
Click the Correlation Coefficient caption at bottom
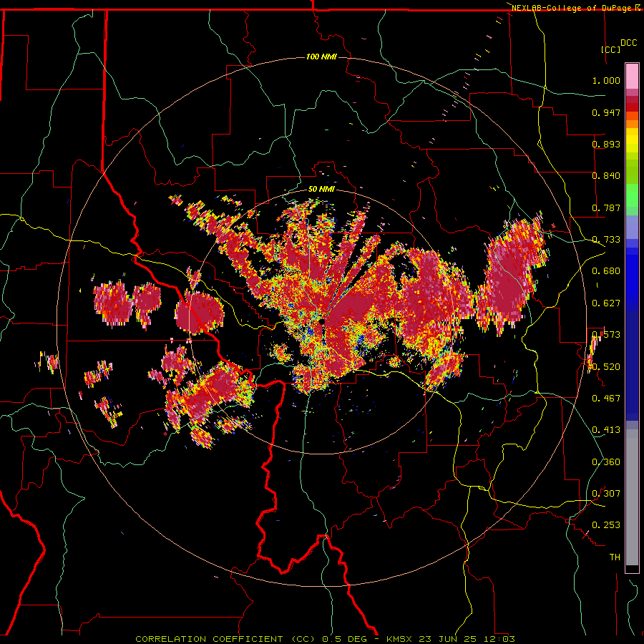[x=325, y=639]
